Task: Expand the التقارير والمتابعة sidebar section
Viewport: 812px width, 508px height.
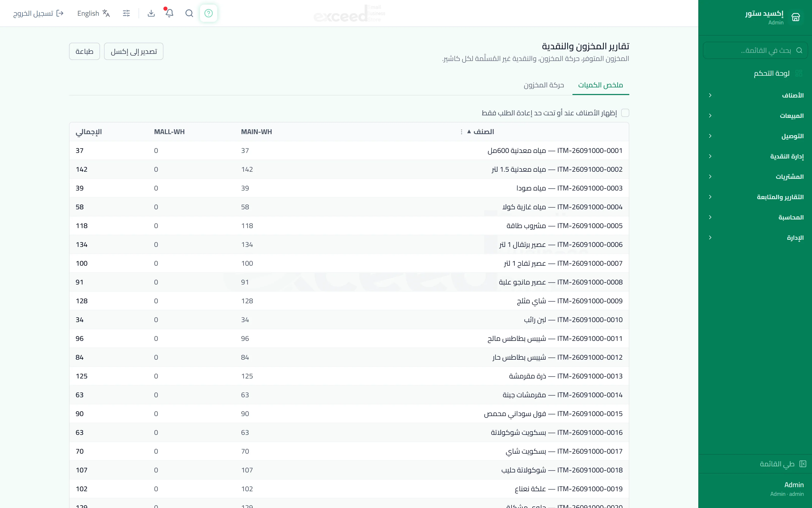Action: 755,197
